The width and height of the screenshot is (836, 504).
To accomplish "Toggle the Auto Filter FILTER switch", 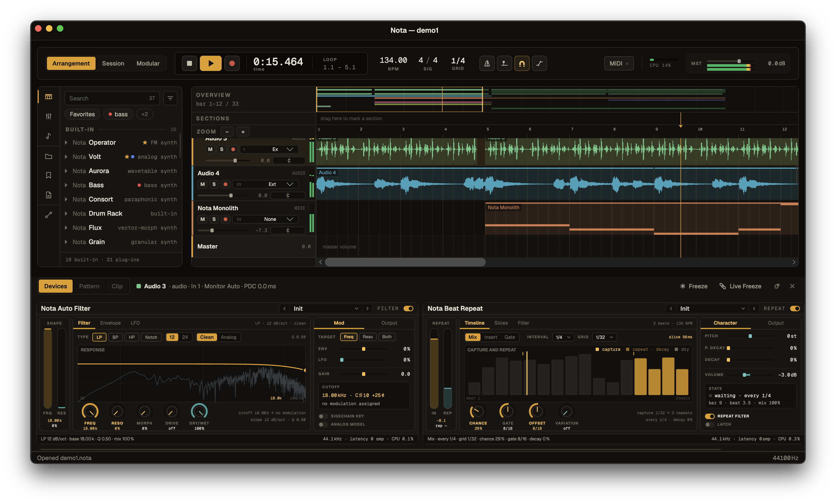I will pos(408,309).
